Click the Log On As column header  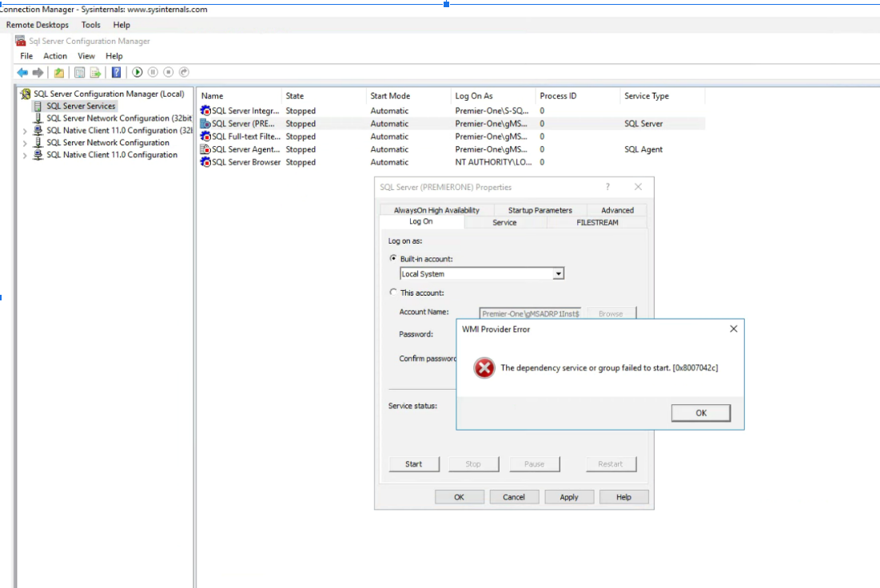pyautogui.click(x=493, y=96)
